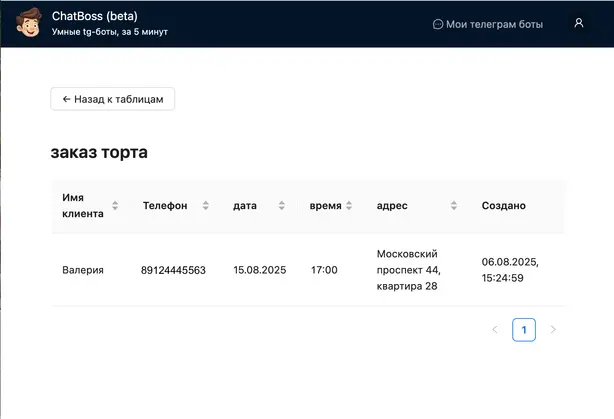Go back via Назад к таблицам button
This screenshot has width=614, height=419.
[x=113, y=99]
